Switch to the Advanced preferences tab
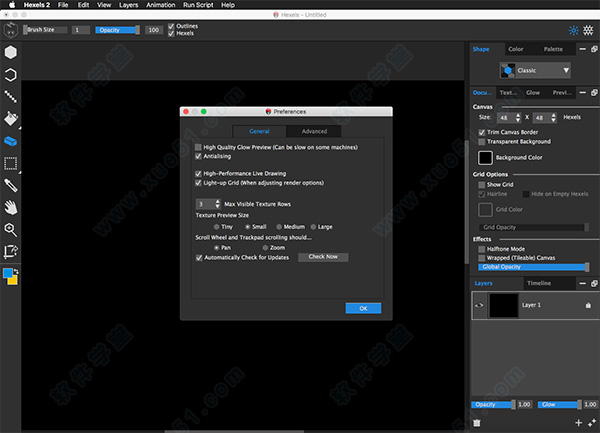 pos(314,131)
